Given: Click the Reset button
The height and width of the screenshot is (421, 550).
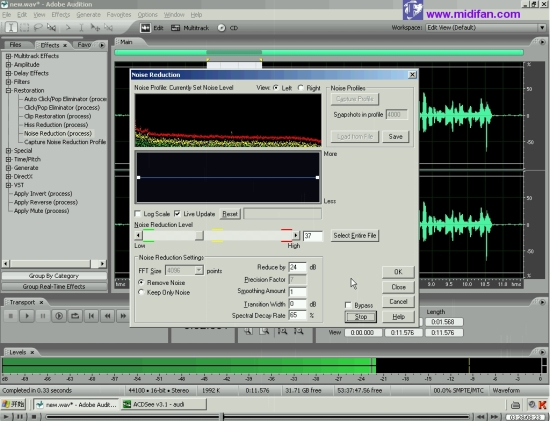Looking at the screenshot, I should [x=230, y=214].
